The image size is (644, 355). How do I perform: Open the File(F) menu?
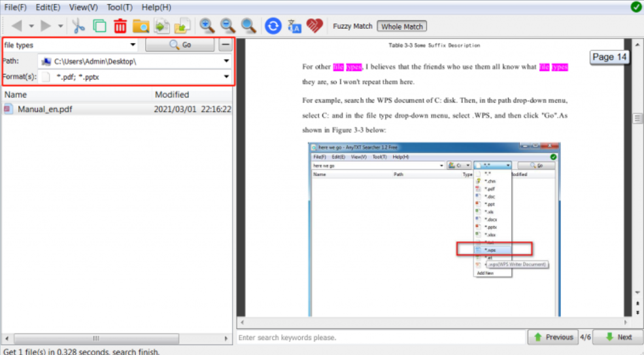[x=16, y=7]
